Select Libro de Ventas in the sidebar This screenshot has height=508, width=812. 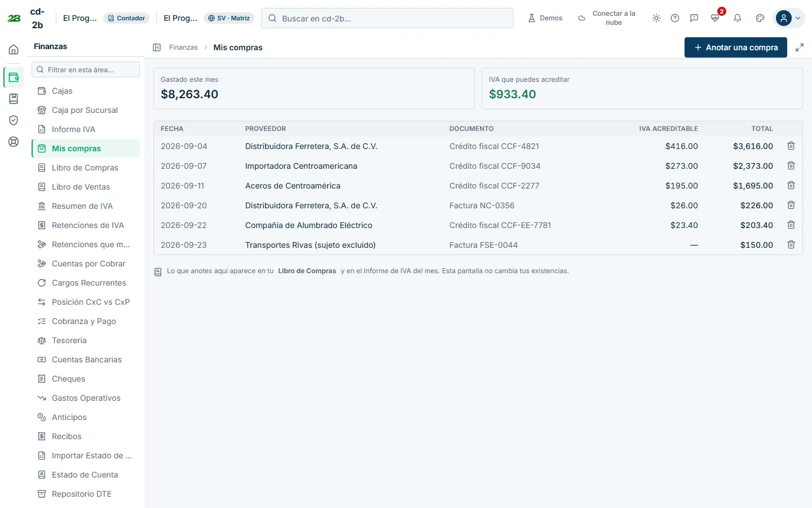click(86, 187)
